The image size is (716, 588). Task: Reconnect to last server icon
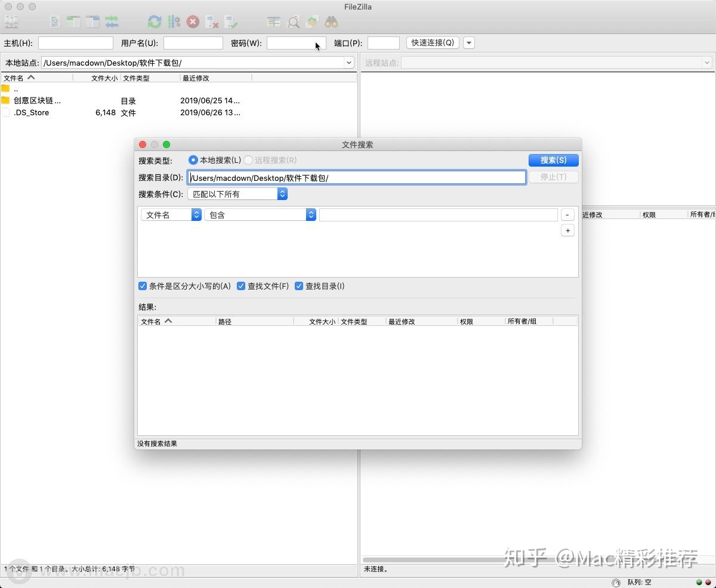coord(231,22)
